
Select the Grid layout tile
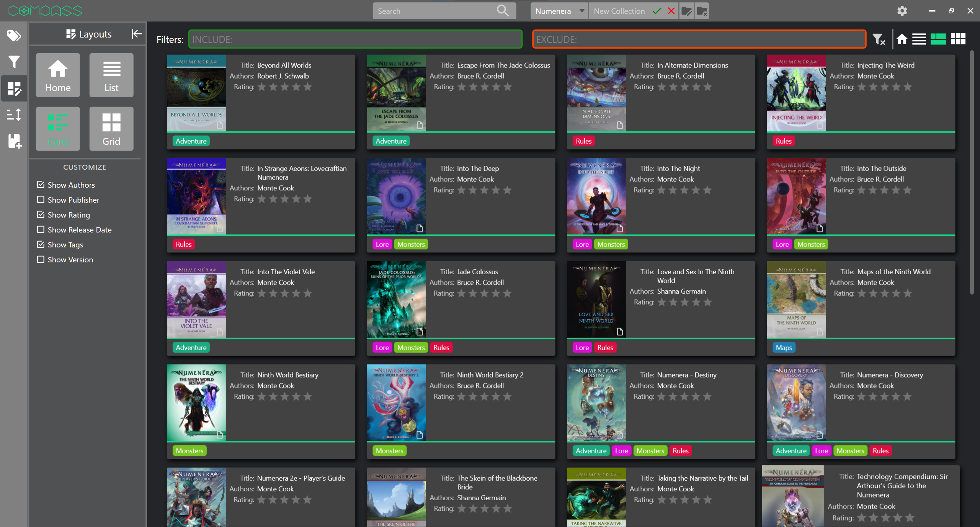tap(111, 129)
